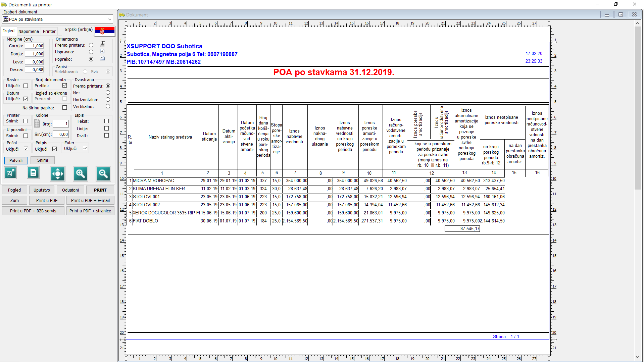Enable the Raster Uključi checkbox
The image size is (644, 362).
[26, 86]
